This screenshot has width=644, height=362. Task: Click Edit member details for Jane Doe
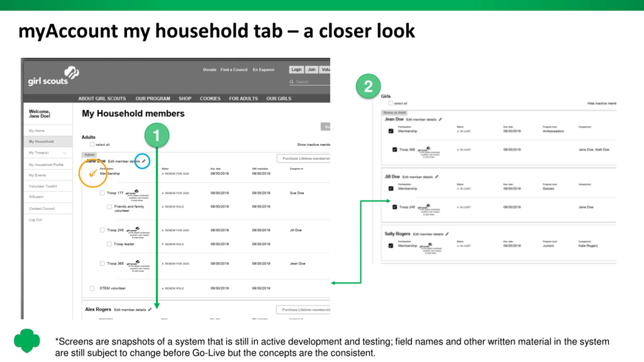click(x=124, y=161)
